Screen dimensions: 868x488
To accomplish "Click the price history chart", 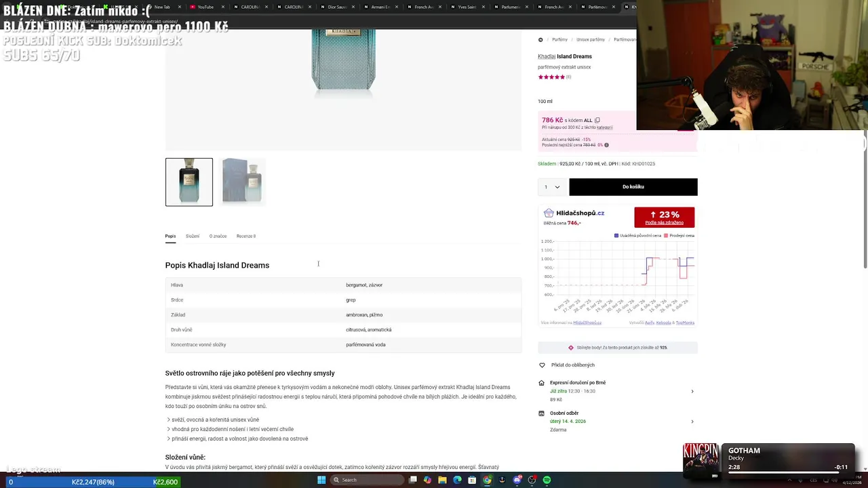I will [x=618, y=278].
